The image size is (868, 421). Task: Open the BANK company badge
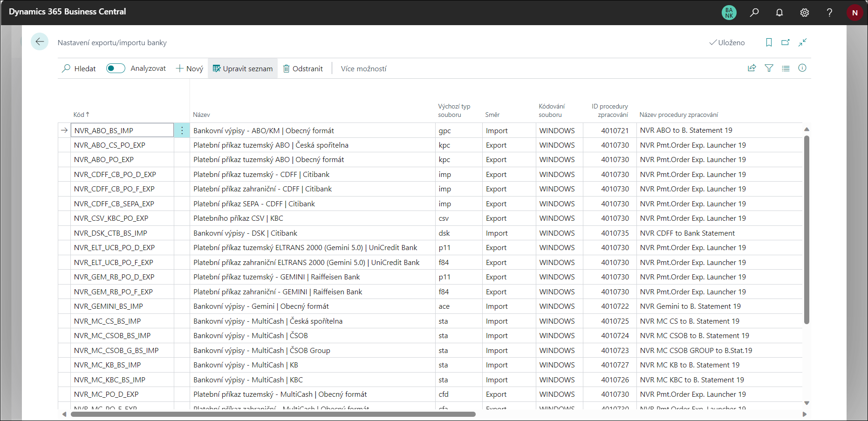point(729,13)
